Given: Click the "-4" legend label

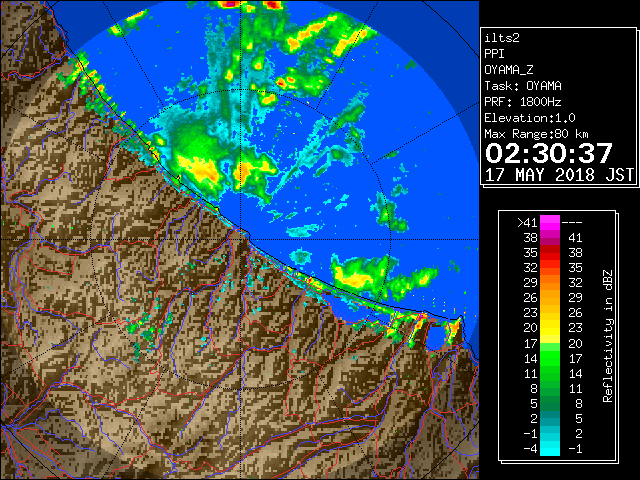Looking at the screenshot, I should coord(530,449).
